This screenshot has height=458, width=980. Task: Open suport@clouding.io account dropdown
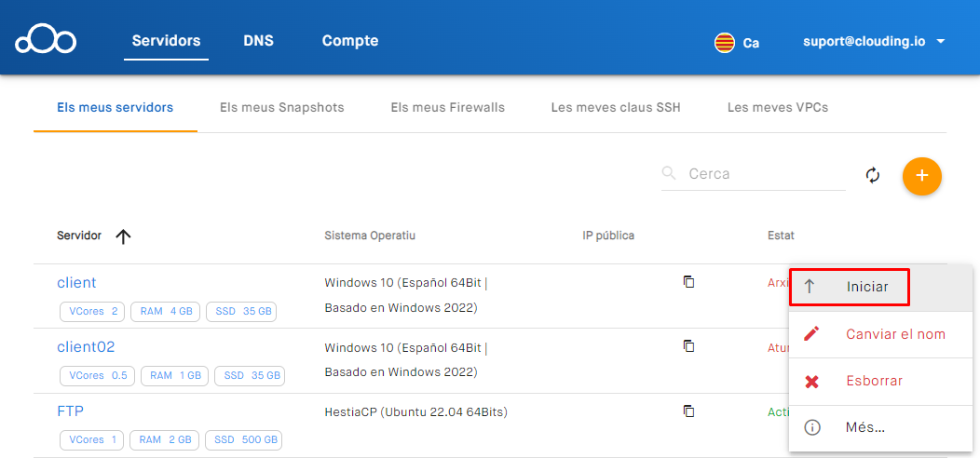(874, 42)
